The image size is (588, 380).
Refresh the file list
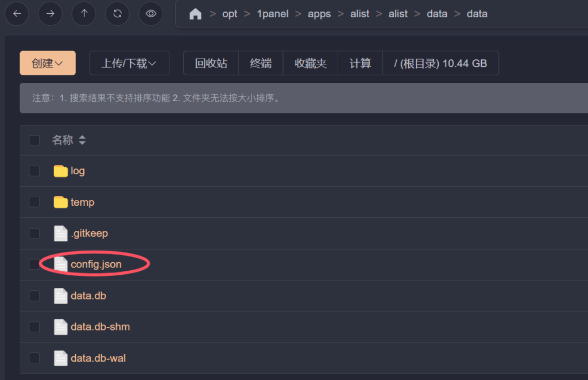[117, 14]
